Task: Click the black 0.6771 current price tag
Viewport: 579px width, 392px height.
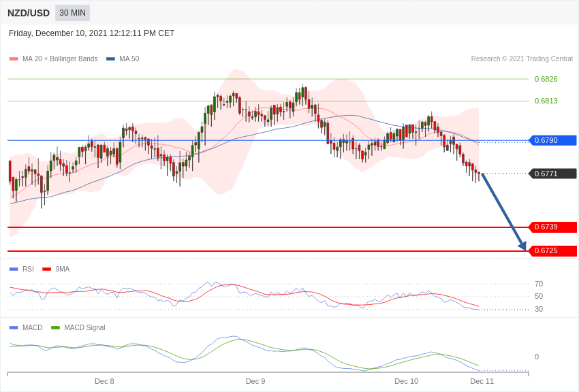Action: coord(553,174)
